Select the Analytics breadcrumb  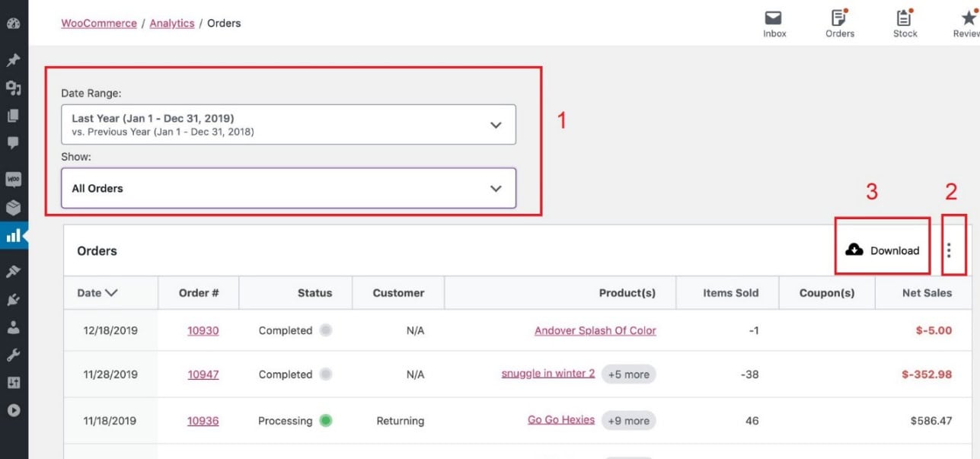coord(172,23)
